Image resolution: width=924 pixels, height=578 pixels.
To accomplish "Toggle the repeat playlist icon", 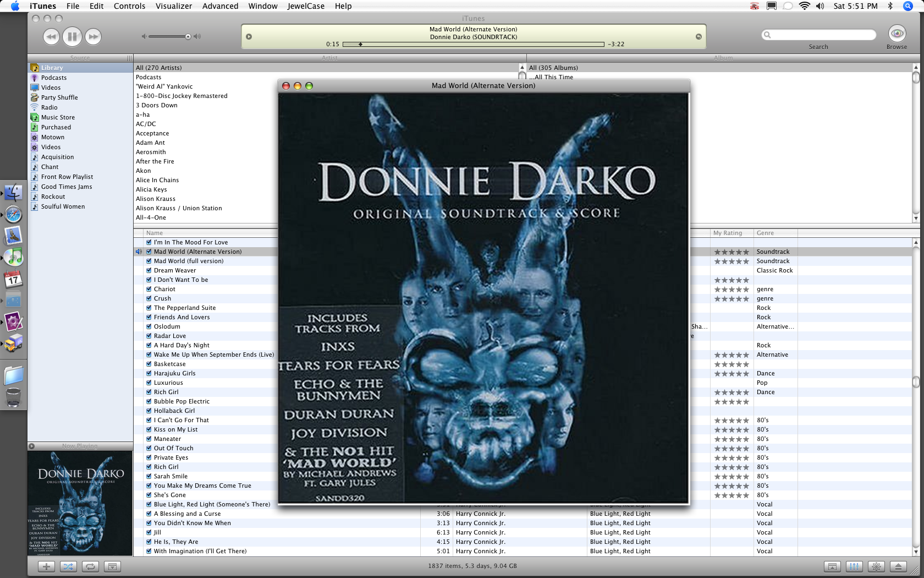I will tap(90, 566).
